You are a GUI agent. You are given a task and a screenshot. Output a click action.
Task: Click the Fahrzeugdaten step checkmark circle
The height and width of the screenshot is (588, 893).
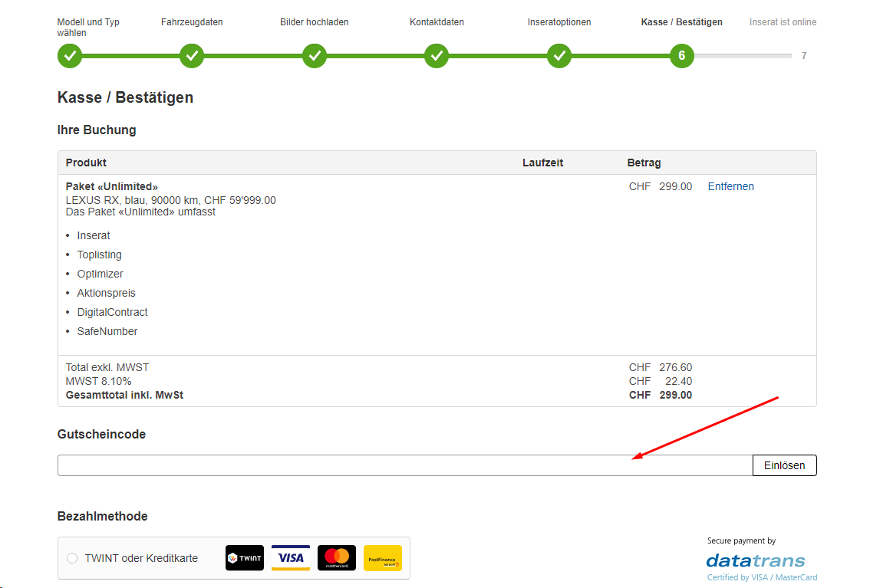pos(192,56)
